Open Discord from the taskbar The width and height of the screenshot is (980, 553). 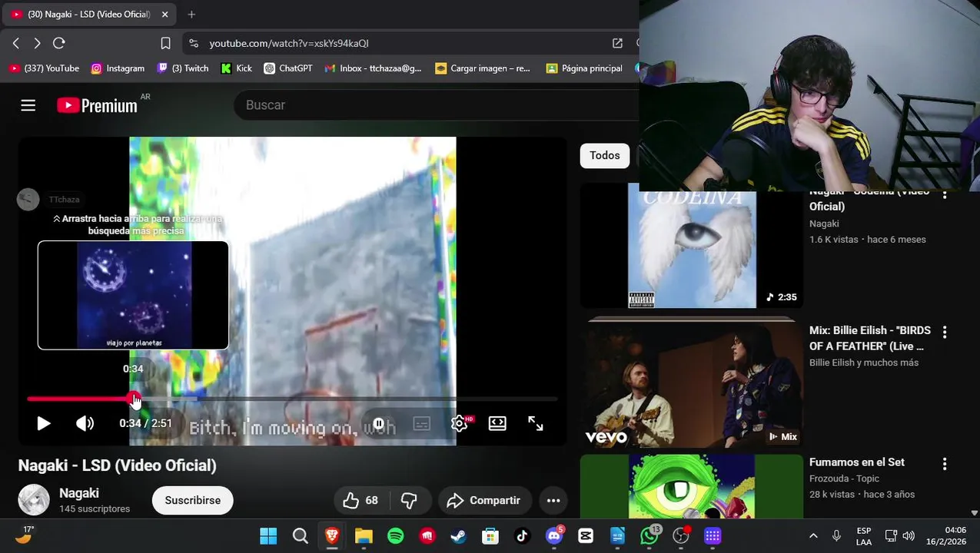[554, 536]
